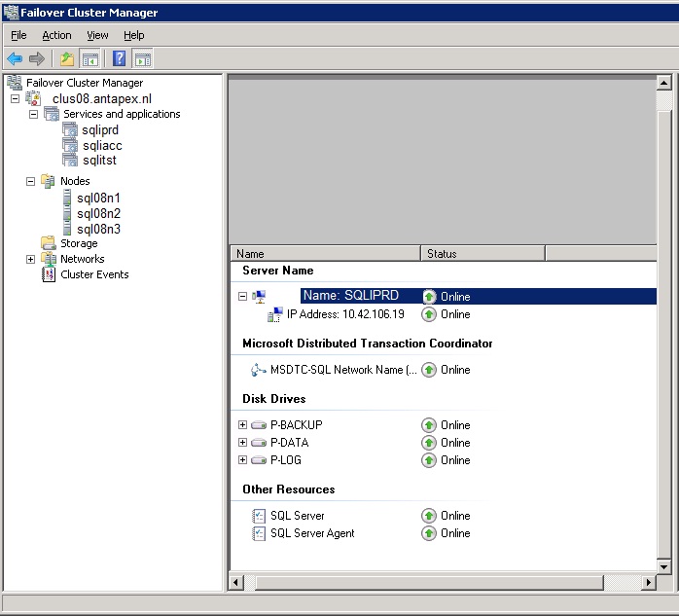This screenshot has width=679, height=616.
Task: Click the Online status text for P-BACKUP
Action: click(455, 425)
